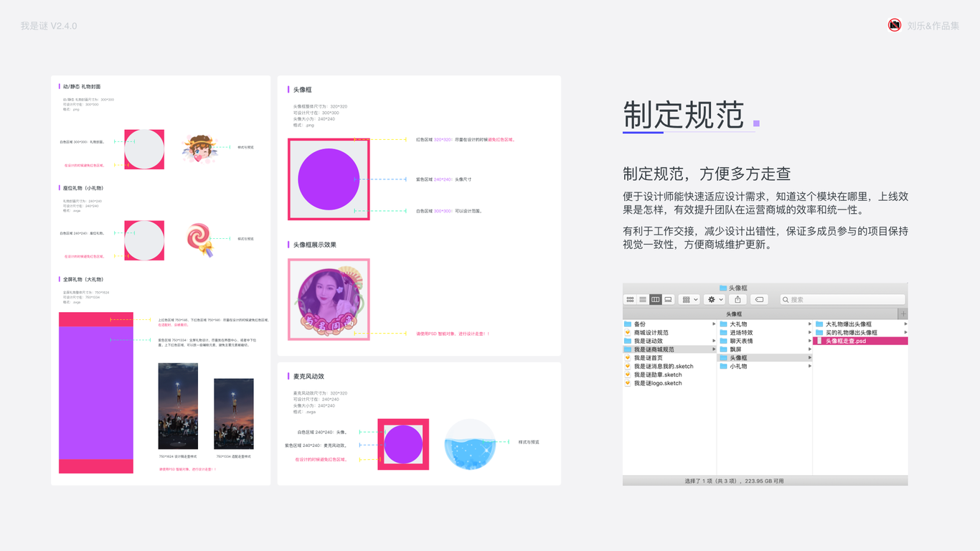The image size is (980, 551).
Task: Select the 头像框 folder in middle column
Action: (765, 358)
